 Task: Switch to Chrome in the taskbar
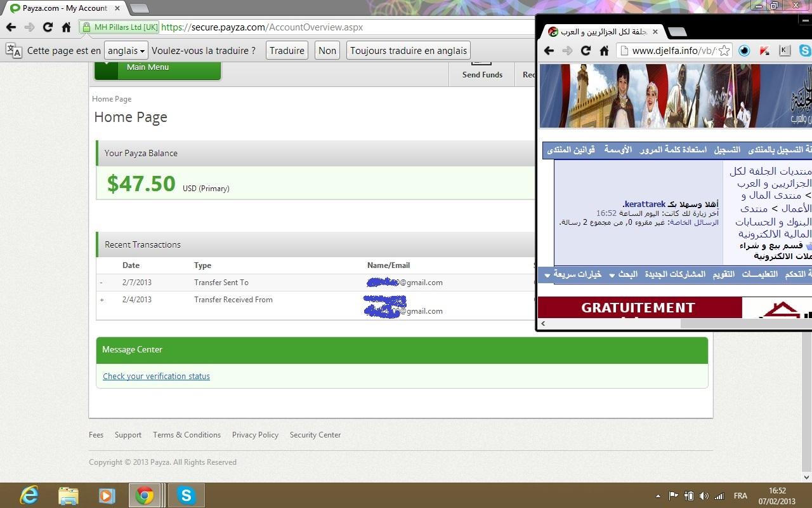point(145,495)
